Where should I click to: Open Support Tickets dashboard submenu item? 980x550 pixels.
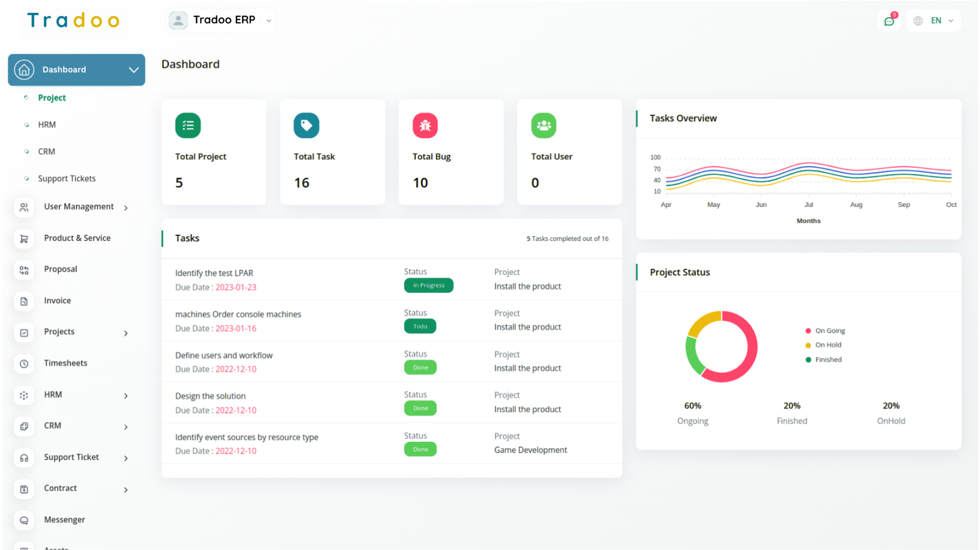point(67,179)
